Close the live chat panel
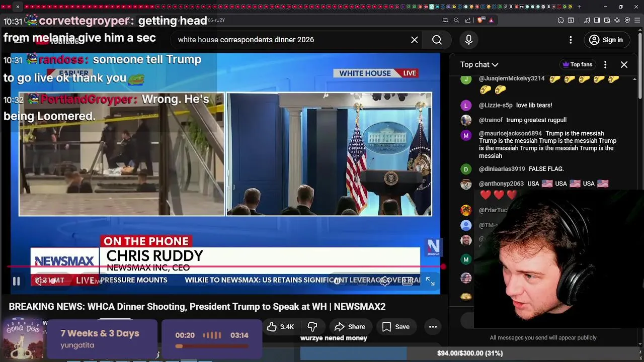This screenshot has height=362, width=644. [624, 64]
